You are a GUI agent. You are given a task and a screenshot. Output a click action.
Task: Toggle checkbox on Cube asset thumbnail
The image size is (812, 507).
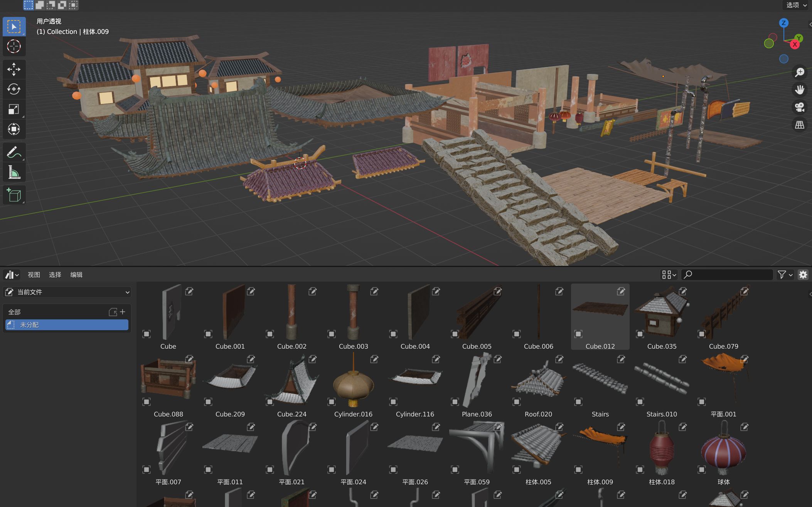click(147, 334)
